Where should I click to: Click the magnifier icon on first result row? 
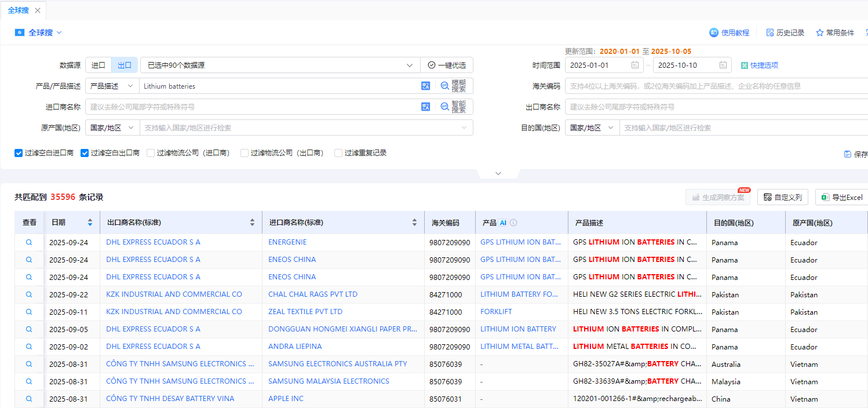click(29, 242)
